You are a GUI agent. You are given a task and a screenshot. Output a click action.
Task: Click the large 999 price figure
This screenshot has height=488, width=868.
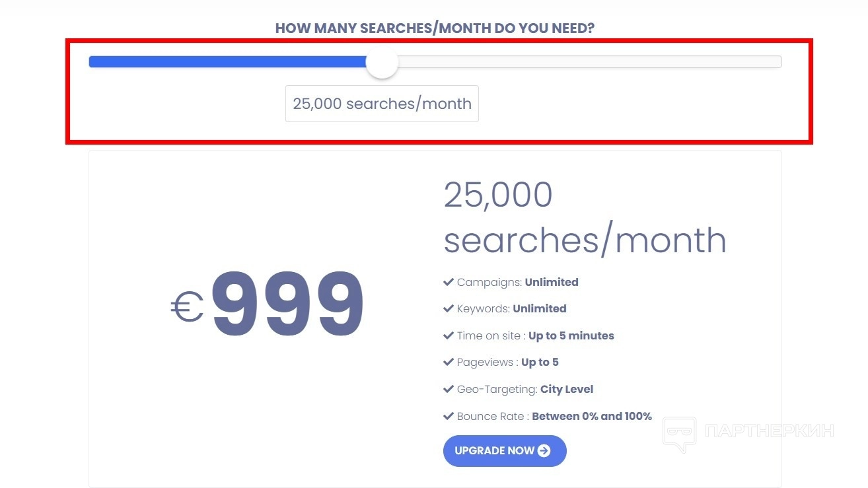pyautogui.click(x=288, y=304)
